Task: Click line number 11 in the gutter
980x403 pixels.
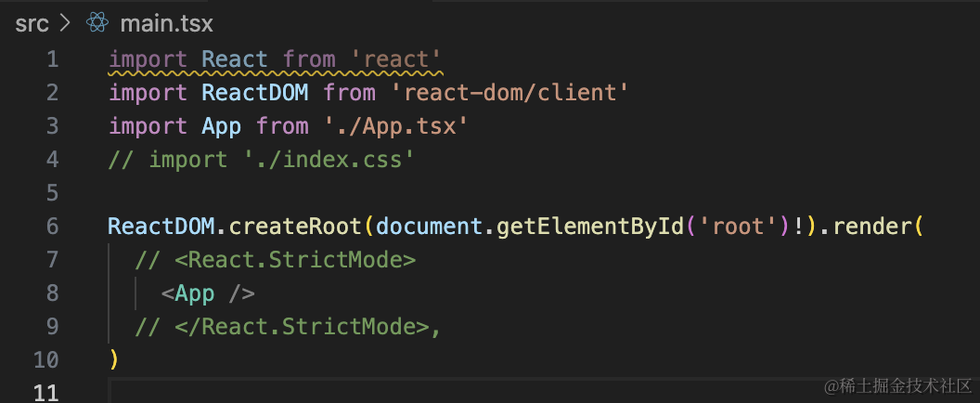Action: point(46,393)
